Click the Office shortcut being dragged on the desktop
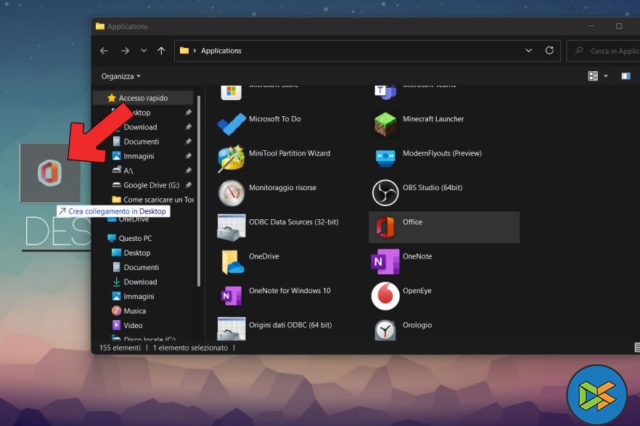 (46, 171)
